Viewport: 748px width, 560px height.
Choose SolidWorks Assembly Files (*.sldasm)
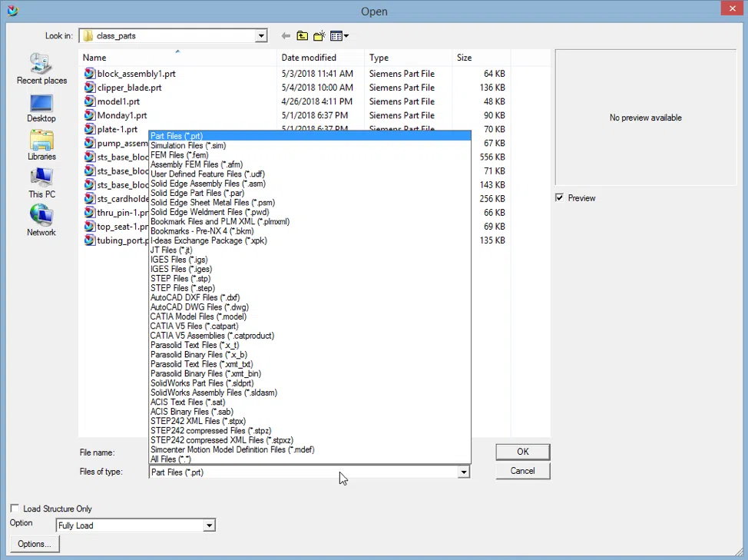coord(310,393)
